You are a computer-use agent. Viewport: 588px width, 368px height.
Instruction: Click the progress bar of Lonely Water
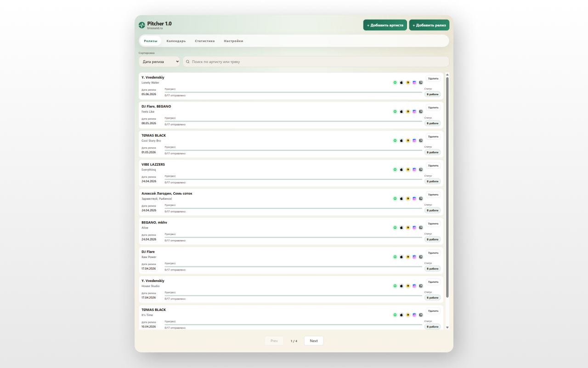(x=293, y=92)
